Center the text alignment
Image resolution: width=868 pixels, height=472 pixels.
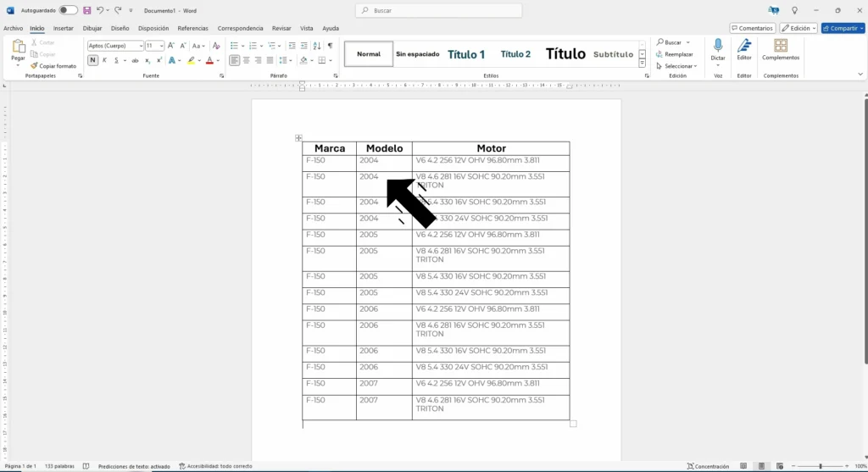click(x=247, y=60)
